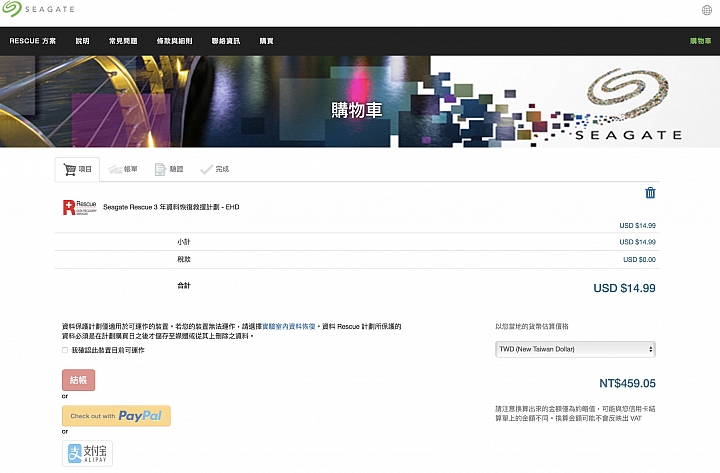Pay using the Alipay 支付宝 button
720x473 pixels.
coord(87,453)
